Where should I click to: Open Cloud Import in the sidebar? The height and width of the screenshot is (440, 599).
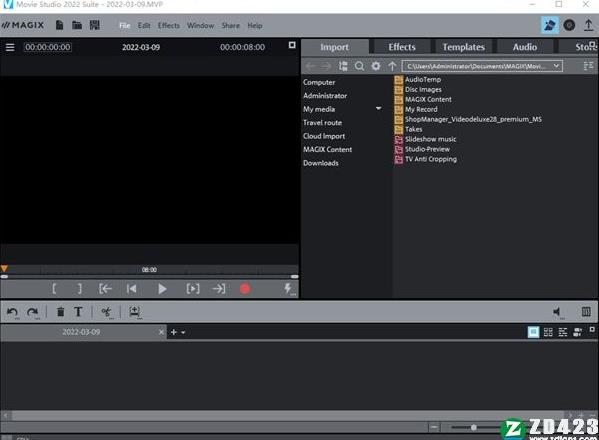324,136
